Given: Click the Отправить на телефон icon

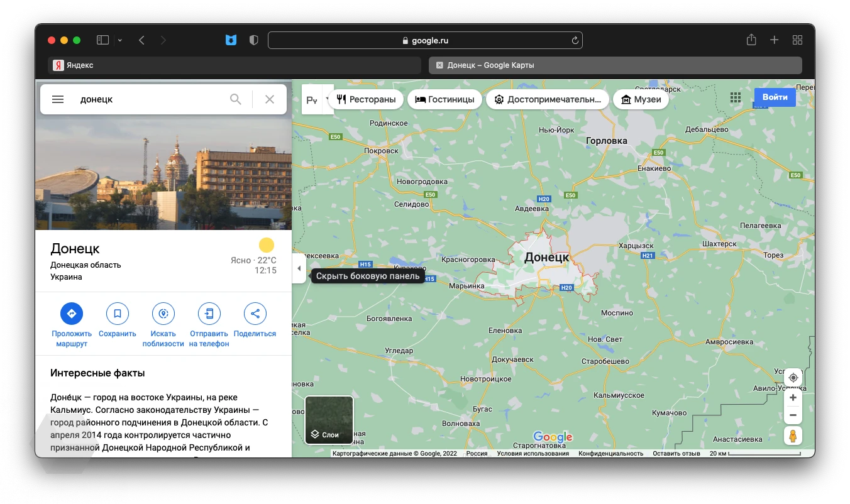Looking at the screenshot, I should tap(209, 314).
